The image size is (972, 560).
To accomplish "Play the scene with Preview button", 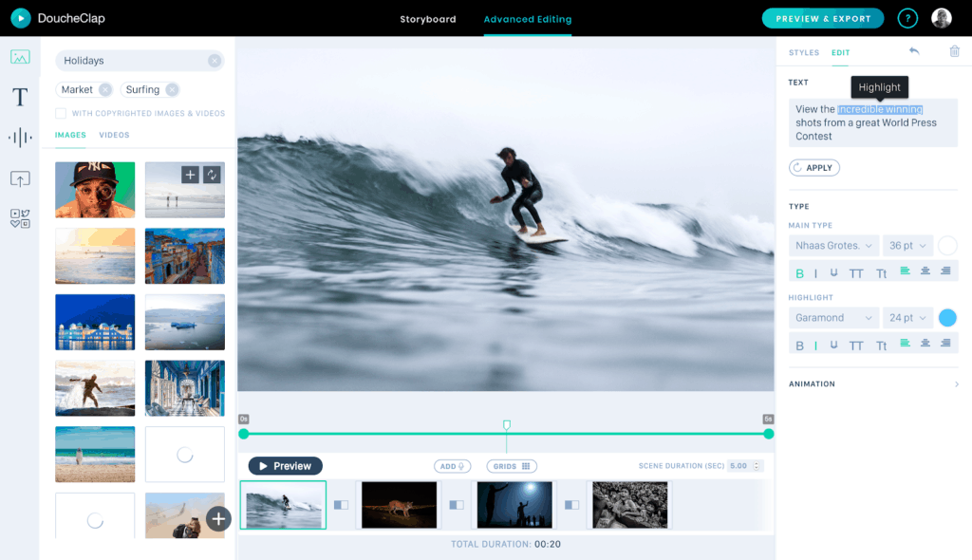I will (285, 466).
